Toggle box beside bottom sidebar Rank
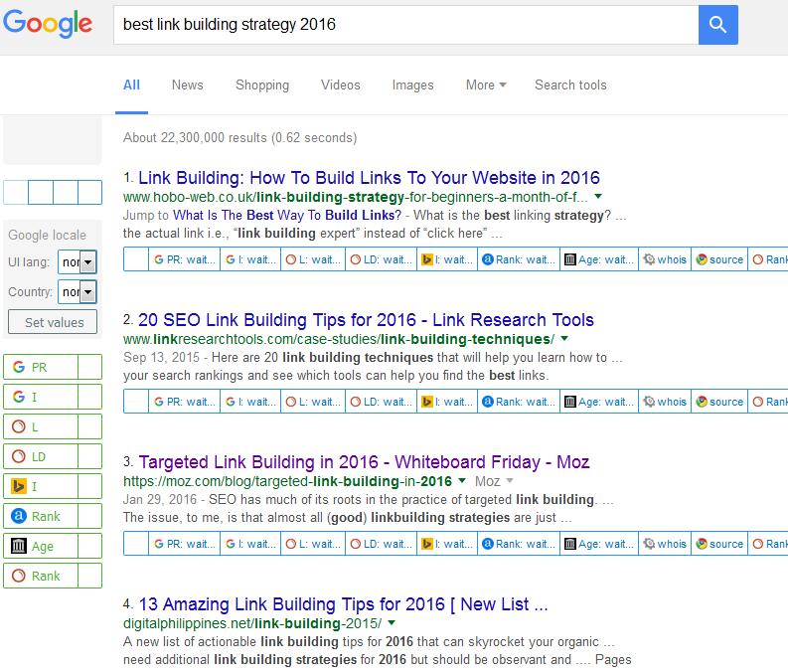The width and height of the screenshot is (788, 672). [x=90, y=576]
